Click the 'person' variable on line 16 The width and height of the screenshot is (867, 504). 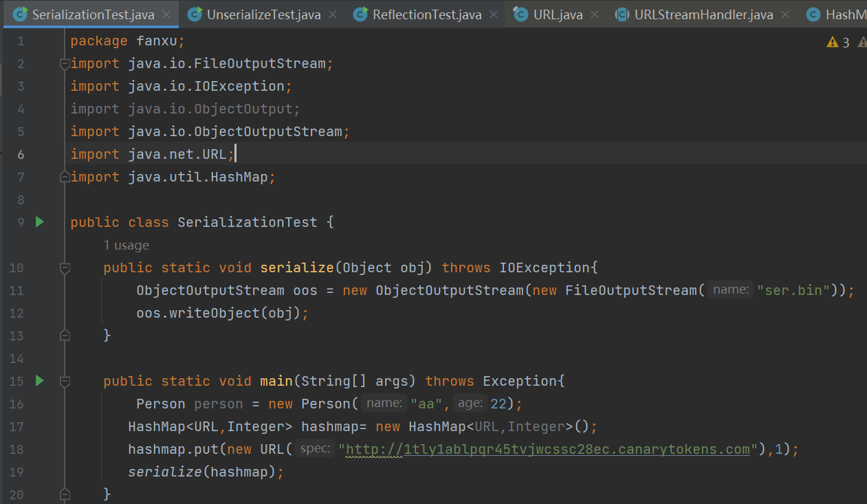[x=219, y=404]
